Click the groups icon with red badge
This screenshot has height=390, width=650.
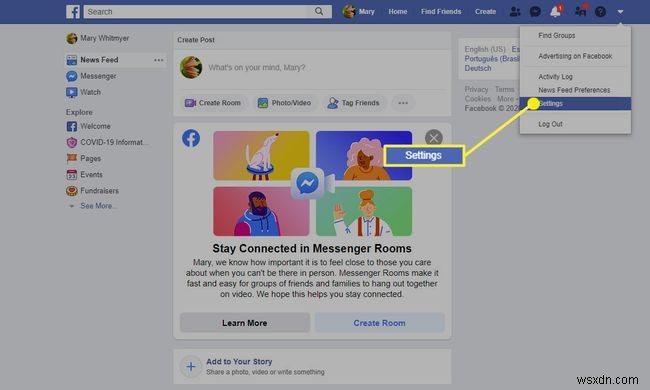[580, 11]
